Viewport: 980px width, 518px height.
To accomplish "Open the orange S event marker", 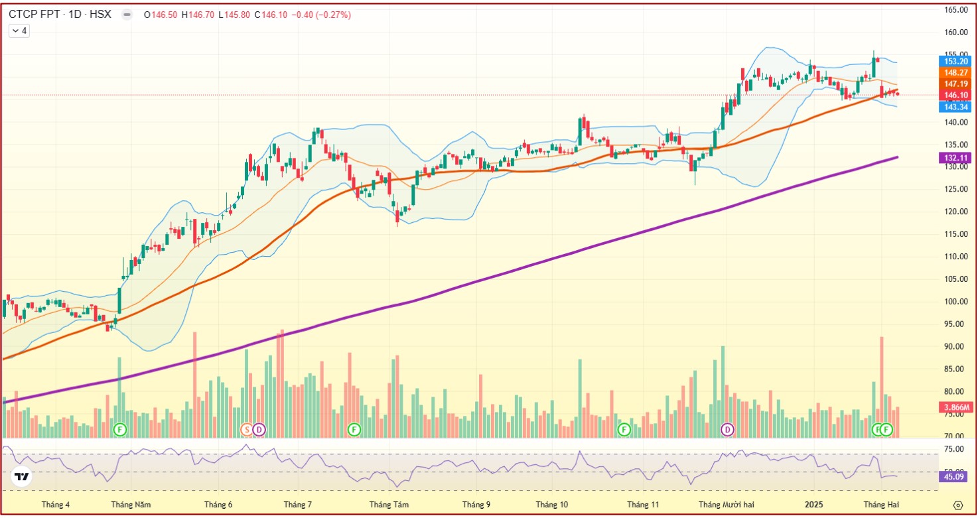I will point(246,430).
